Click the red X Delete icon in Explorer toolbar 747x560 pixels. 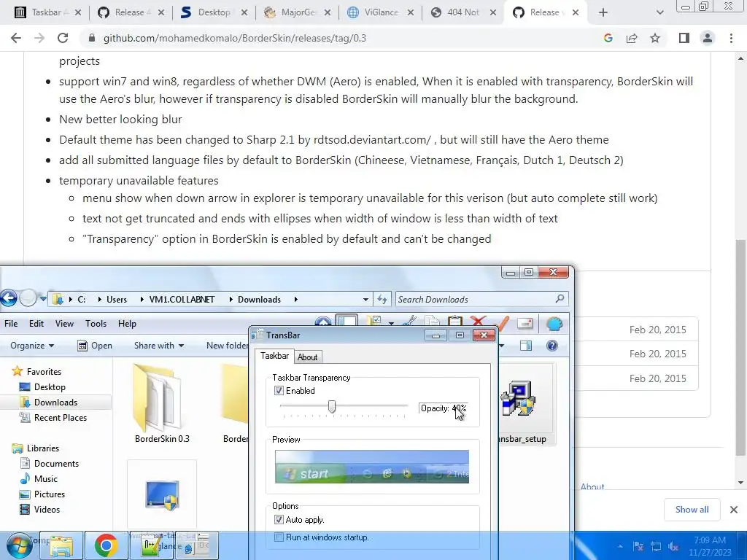click(x=479, y=322)
